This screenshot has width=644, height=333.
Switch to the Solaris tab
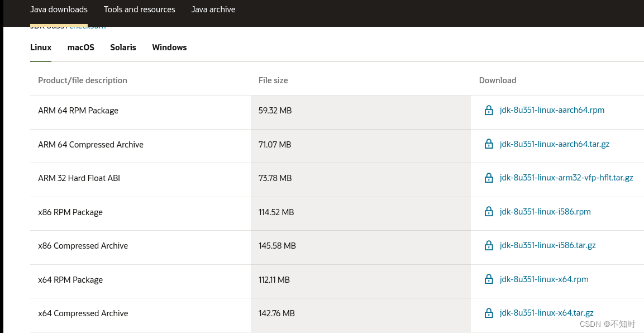tap(123, 47)
